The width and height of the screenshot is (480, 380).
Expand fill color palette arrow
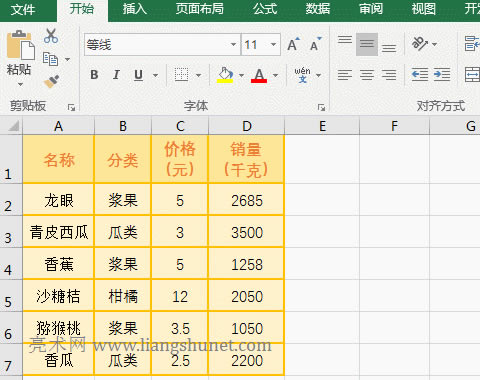coord(241,75)
